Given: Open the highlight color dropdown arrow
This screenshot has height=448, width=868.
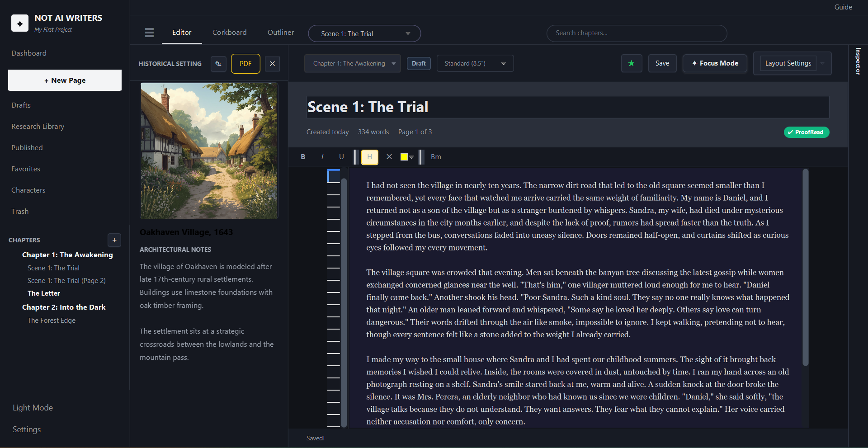Looking at the screenshot, I should (411, 157).
